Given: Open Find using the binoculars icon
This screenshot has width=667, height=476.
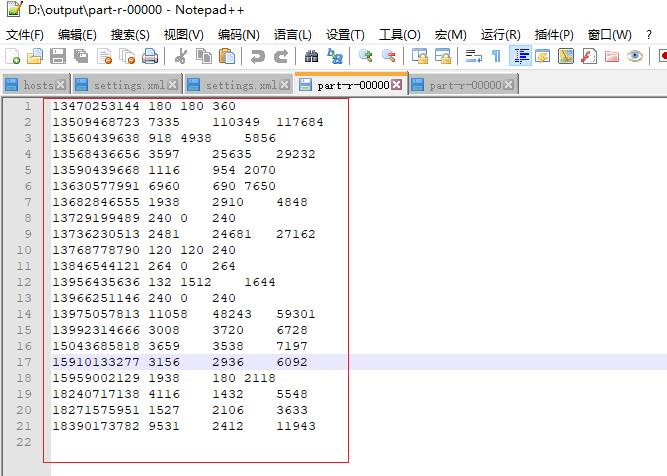Looking at the screenshot, I should (311, 56).
